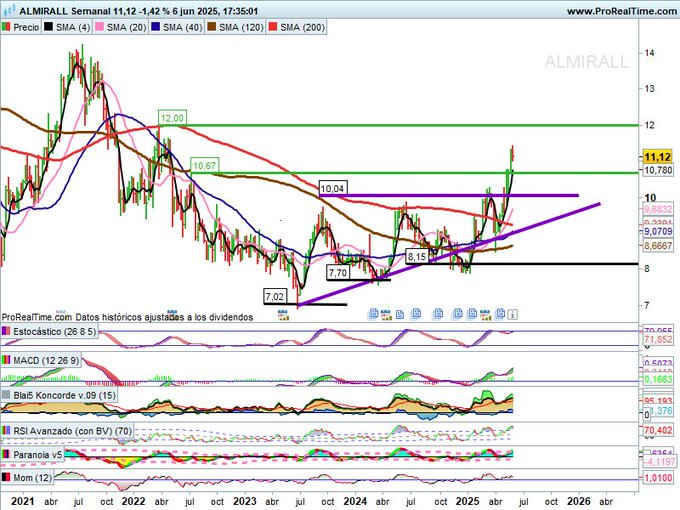Select the SMA (20) legend label
The width and height of the screenshot is (680, 510).
[x=126, y=27]
